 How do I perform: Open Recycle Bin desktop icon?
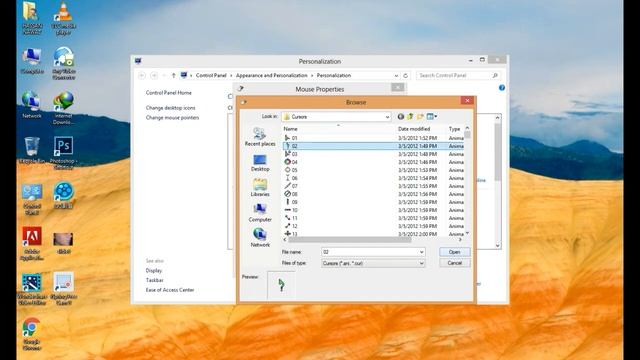32,150
